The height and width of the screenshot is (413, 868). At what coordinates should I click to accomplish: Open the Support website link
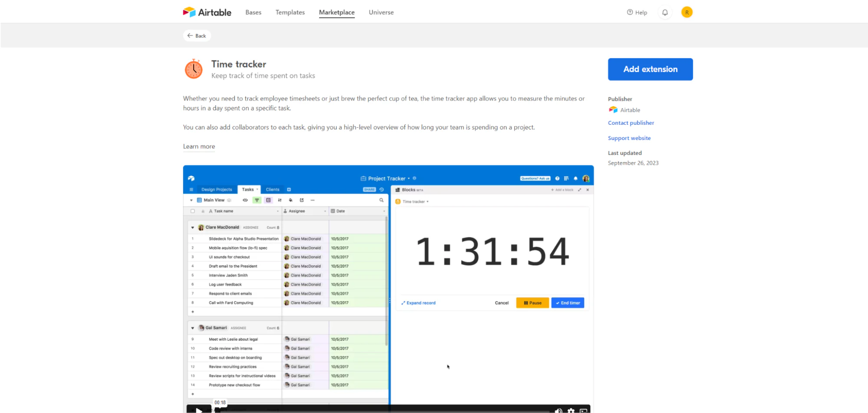629,138
